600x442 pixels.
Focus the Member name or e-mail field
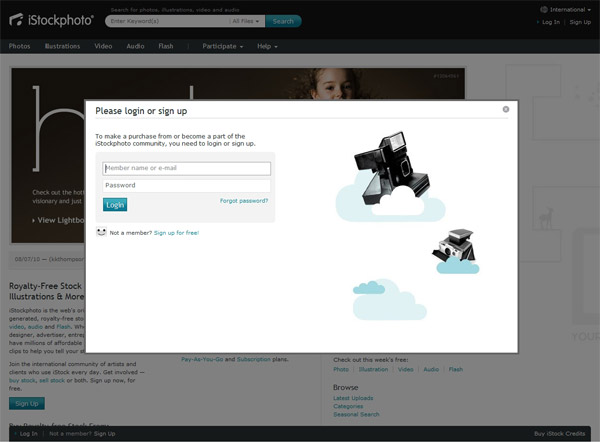tap(186, 168)
